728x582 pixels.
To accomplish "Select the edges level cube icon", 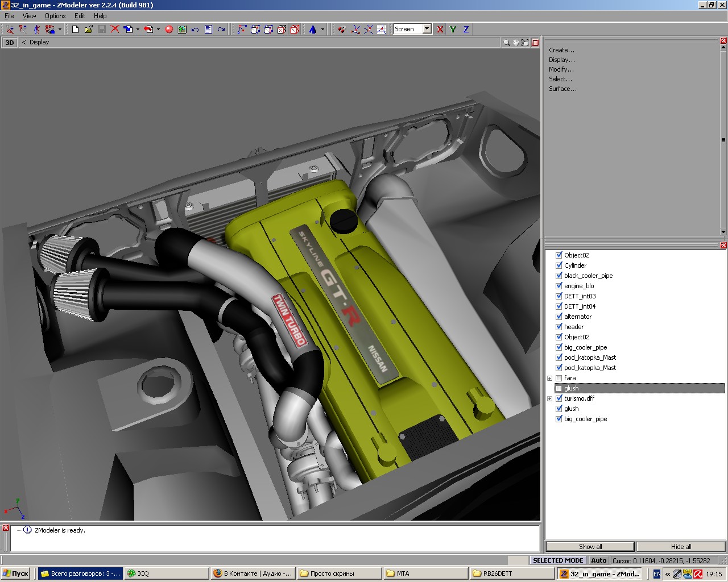I will coord(255,29).
